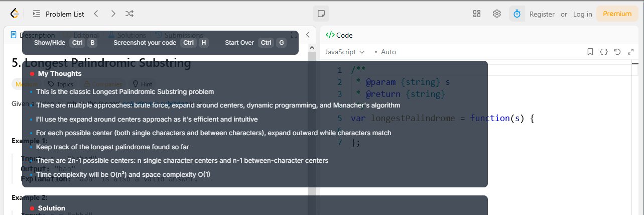644x215 pixels.
Task: Switch to the Submissions tab
Action: [179, 35]
